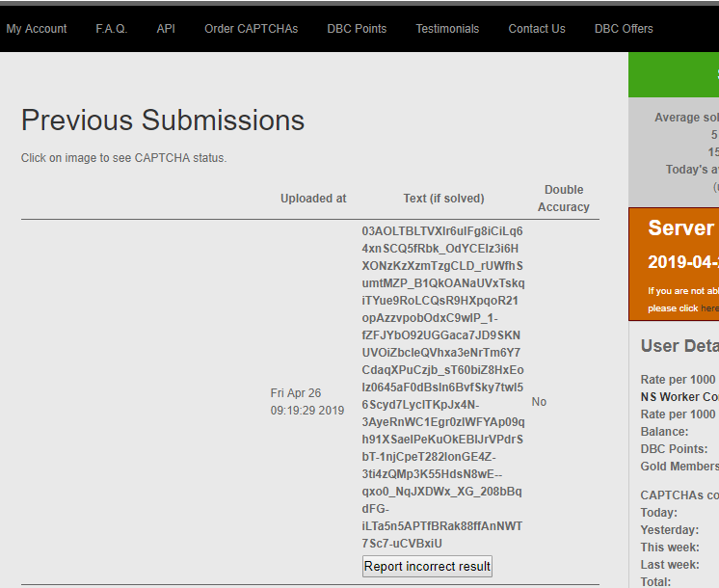Open the My Account menu item
This screenshot has width=719, height=588.
(37, 29)
